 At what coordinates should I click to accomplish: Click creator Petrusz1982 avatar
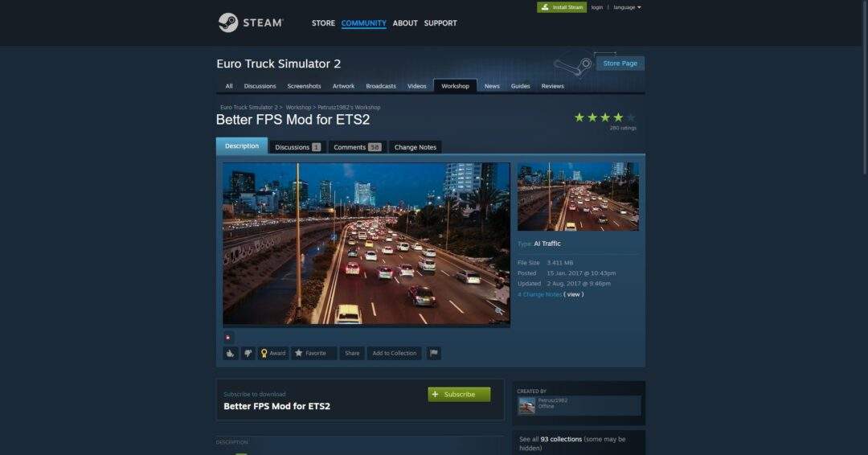tap(526, 406)
